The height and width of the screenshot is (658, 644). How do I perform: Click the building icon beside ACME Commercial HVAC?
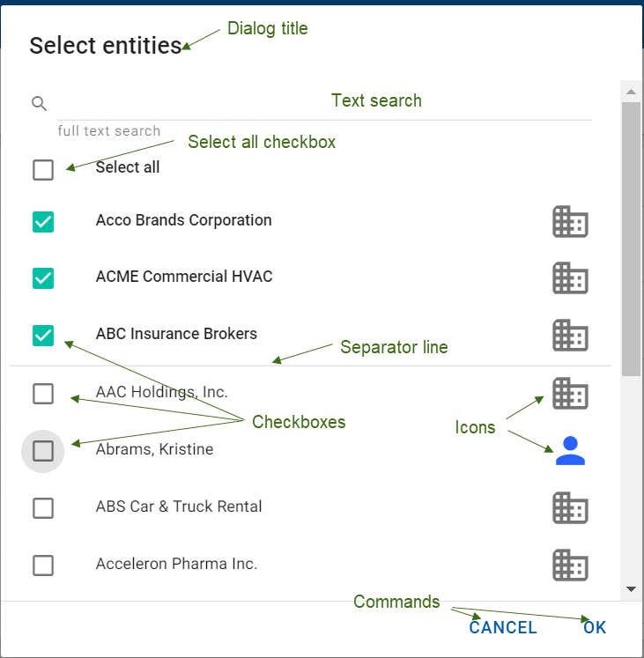(x=570, y=278)
